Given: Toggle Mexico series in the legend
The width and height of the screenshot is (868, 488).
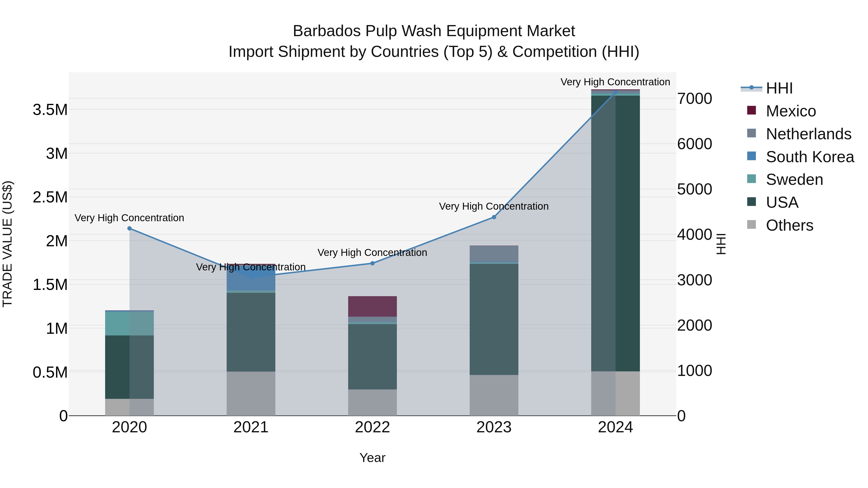Looking at the screenshot, I should tap(781, 111).
